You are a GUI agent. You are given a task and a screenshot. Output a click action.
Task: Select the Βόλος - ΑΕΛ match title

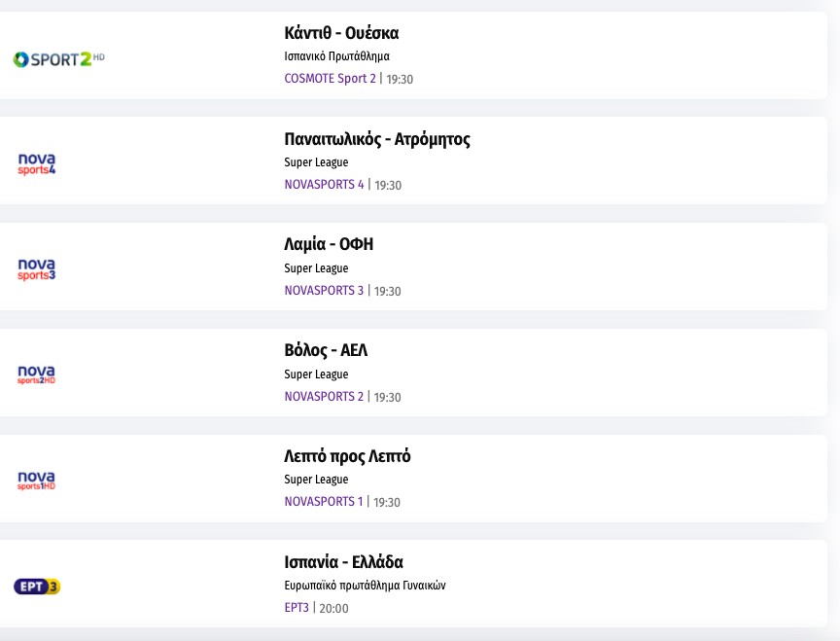point(326,350)
